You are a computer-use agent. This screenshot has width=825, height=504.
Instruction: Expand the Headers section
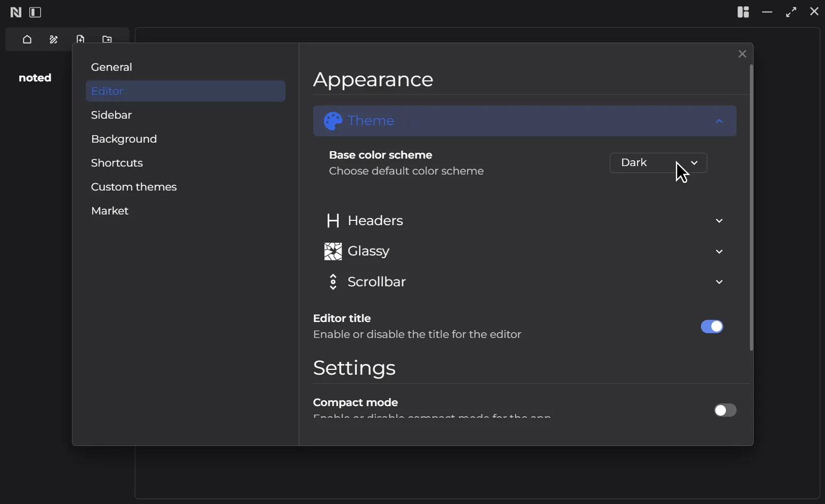[525, 220]
